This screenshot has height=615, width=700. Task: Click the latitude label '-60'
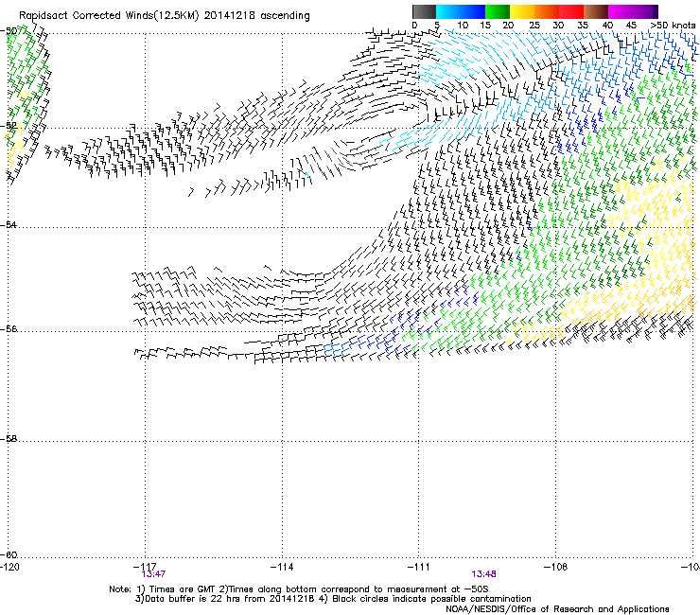(9, 555)
